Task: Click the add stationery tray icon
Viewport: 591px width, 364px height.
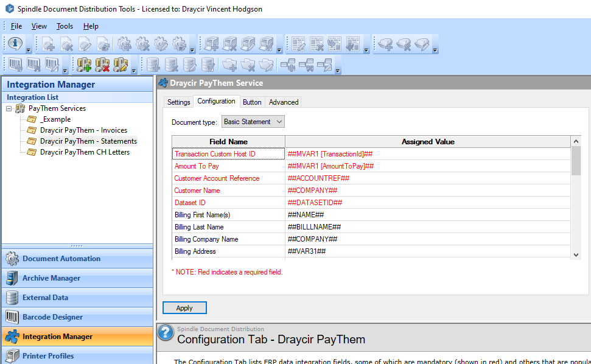Action: (x=385, y=44)
